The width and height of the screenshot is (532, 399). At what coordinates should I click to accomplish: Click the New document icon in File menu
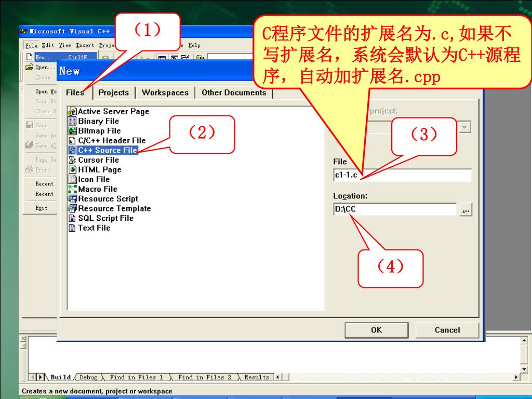point(30,57)
